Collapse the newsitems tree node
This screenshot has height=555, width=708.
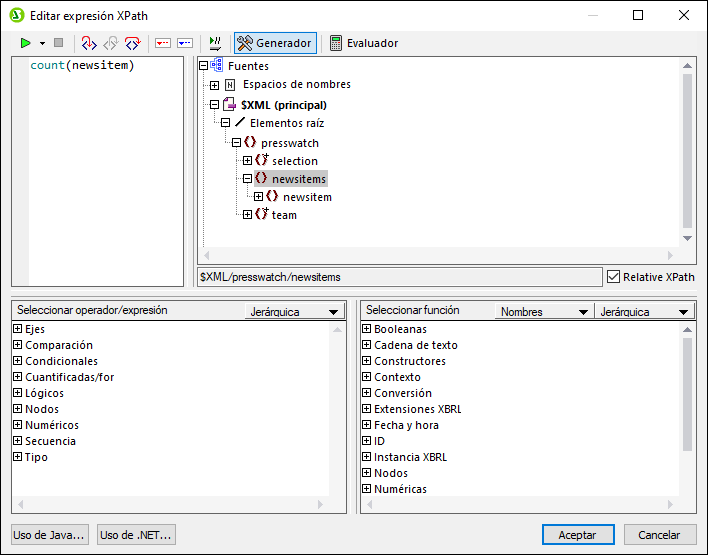(x=248, y=179)
